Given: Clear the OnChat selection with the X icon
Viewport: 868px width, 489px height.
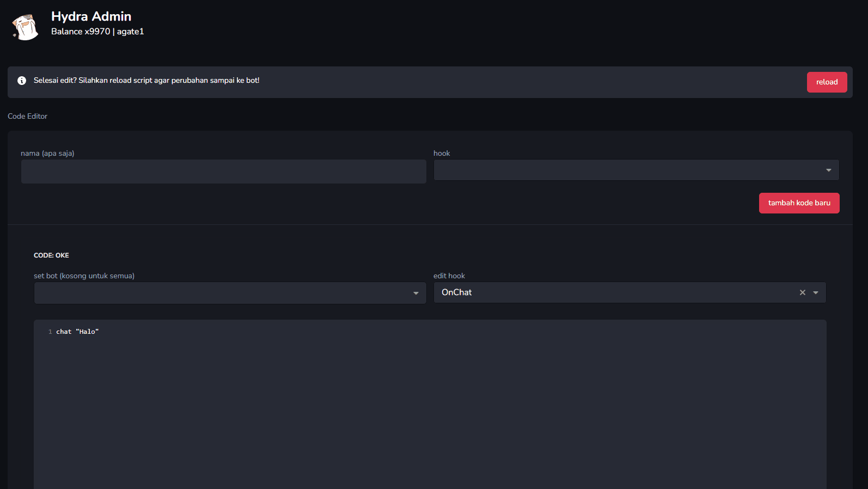Looking at the screenshot, I should (802, 292).
